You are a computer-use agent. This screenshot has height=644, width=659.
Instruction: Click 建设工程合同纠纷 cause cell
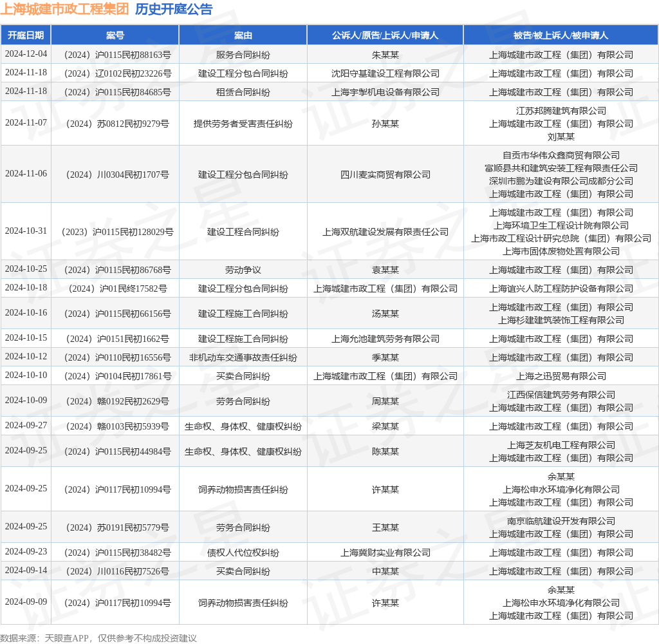coord(243,232)
